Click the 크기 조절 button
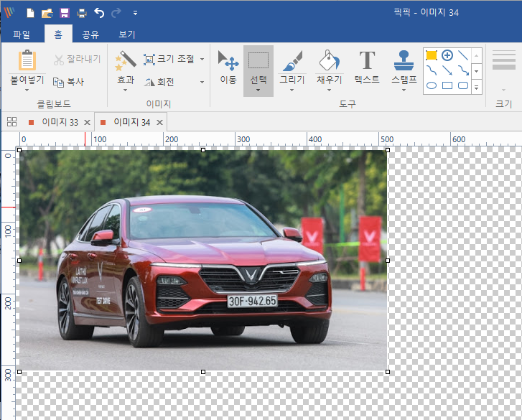 pyautogui.click(x=169, y=60)
